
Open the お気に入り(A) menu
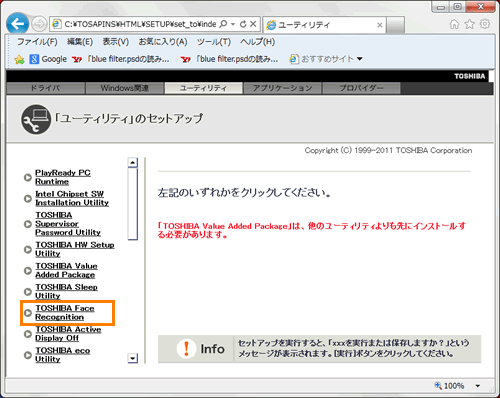[x=163, y=42]
